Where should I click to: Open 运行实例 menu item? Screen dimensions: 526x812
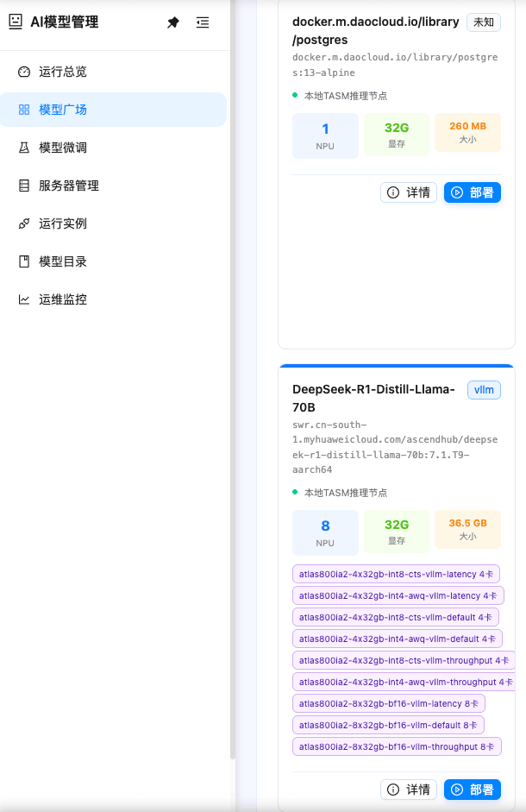click(x=113, y=223)
